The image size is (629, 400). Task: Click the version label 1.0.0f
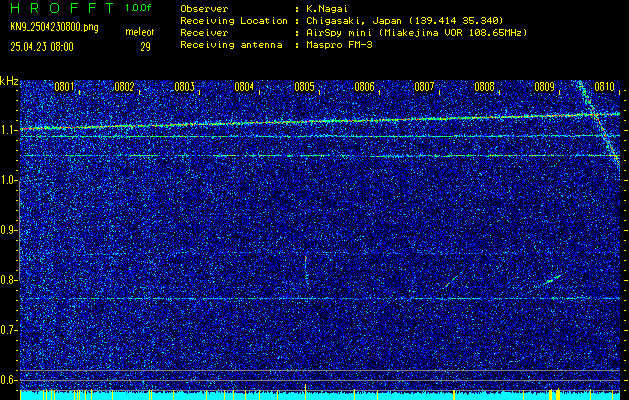(138, 8)
